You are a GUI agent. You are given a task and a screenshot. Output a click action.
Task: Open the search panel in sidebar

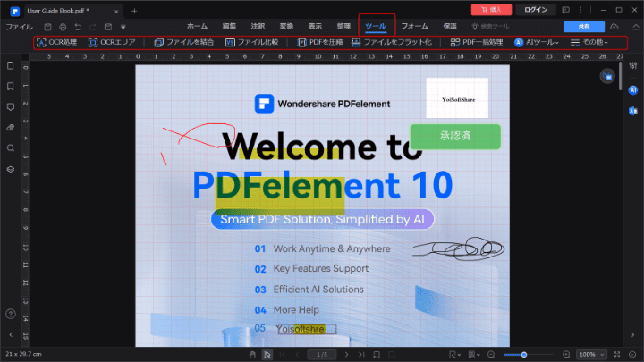[x=11, y=148]
